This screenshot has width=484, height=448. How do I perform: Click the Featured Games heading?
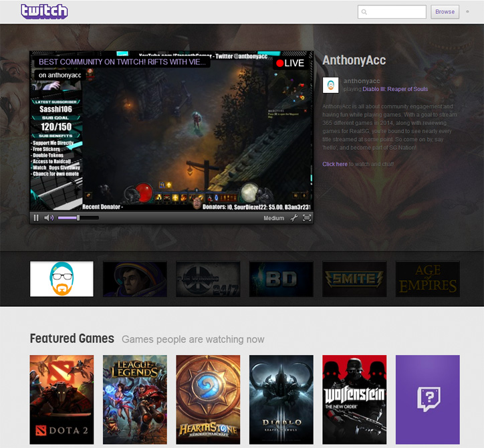coord(72,339)
